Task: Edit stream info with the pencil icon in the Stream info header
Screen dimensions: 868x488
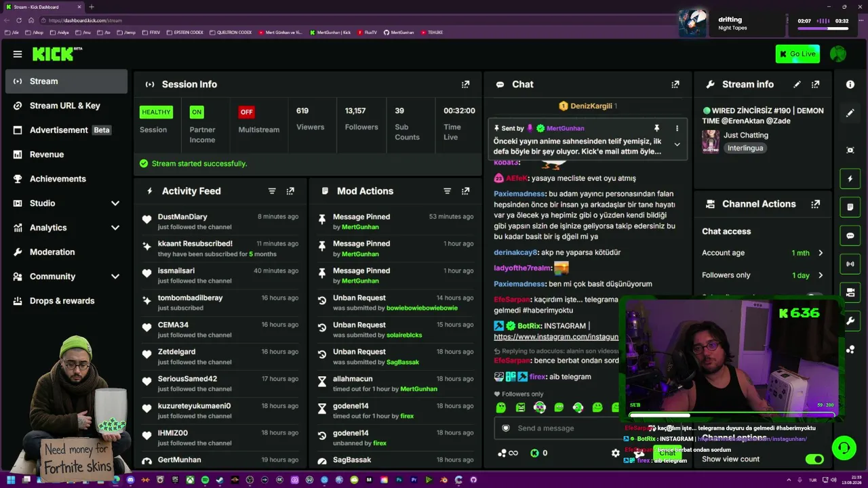Action: [x=797, y=85]
